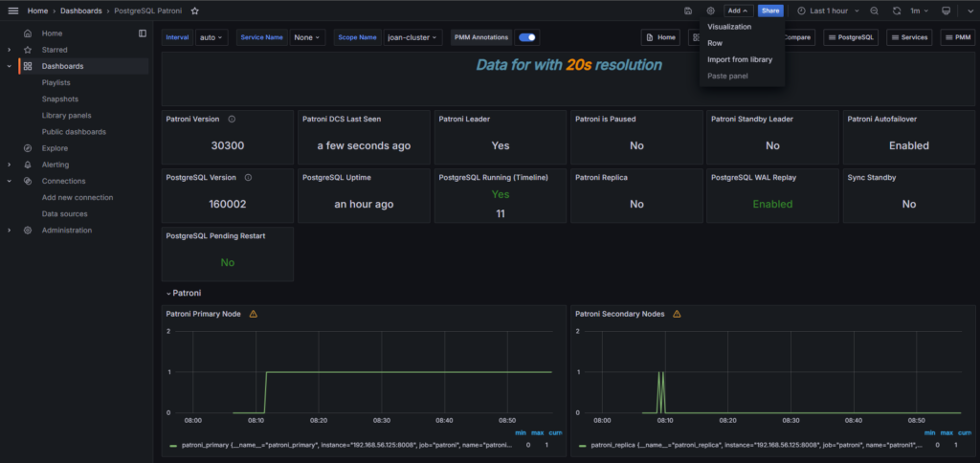Open PostgreSQL Uptime panel title
The width and height of the screenshot is (980, 463).
pos(337,178)
